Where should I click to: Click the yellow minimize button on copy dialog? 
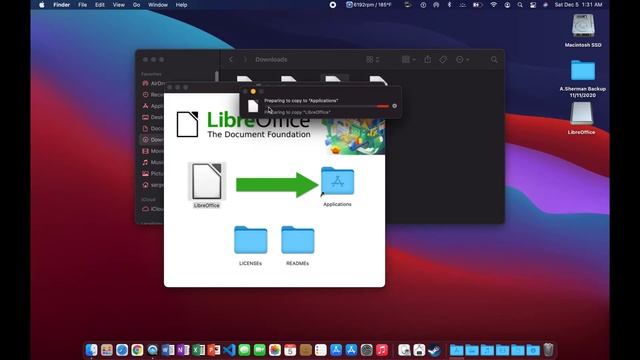[253, 91]
